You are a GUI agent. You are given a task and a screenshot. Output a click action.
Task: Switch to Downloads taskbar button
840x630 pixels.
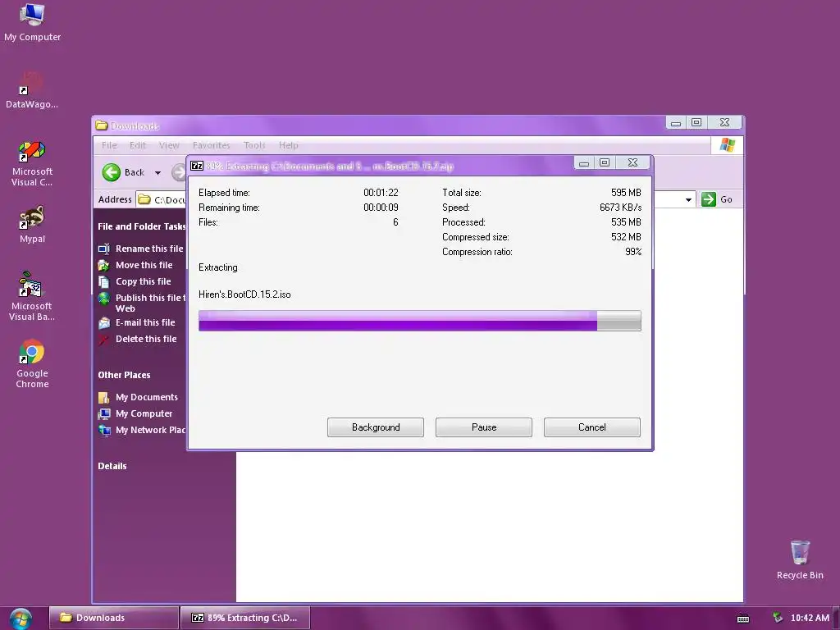click(113, 618)
